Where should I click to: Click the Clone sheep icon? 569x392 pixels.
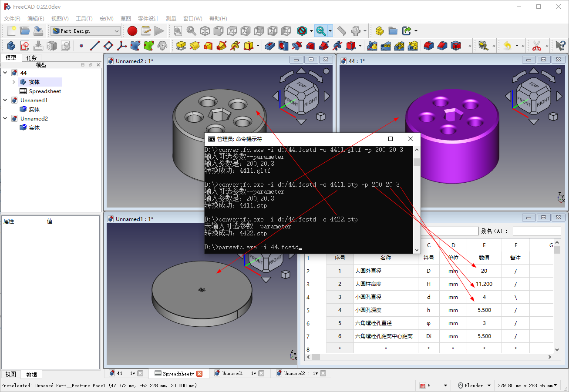pyautogui.click(x=162, y=45)
